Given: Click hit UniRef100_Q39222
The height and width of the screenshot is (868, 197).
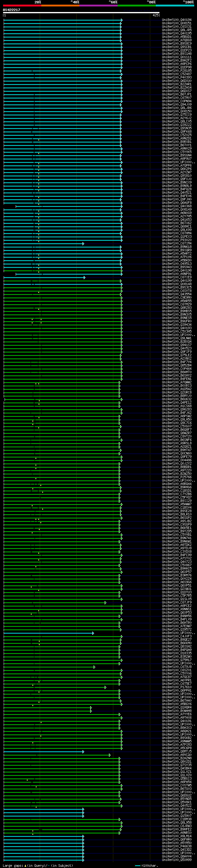Looking at the screenshot, I should 177,125.
